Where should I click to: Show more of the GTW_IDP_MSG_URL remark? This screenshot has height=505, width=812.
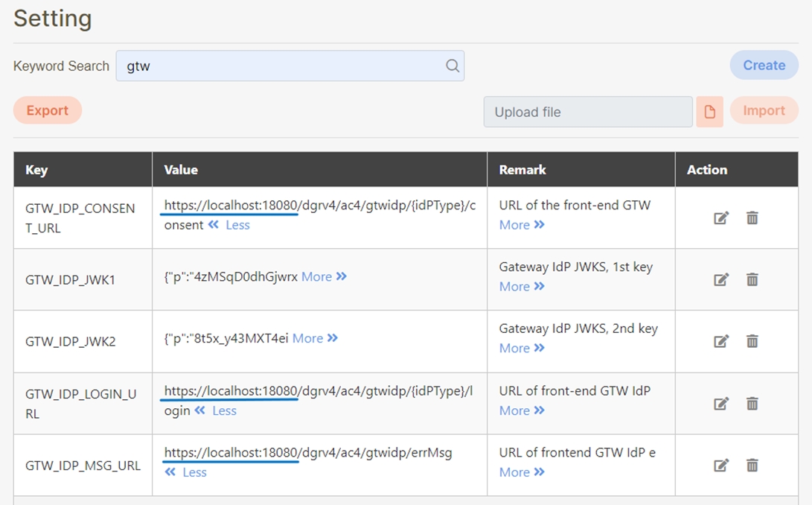click(522, 472)
